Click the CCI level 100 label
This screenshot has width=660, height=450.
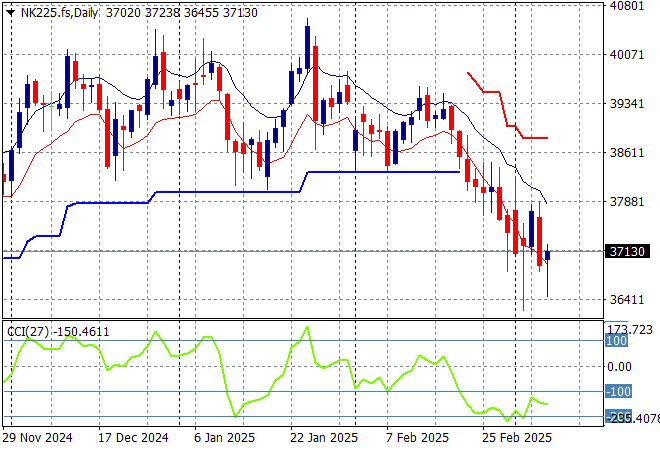617,341
